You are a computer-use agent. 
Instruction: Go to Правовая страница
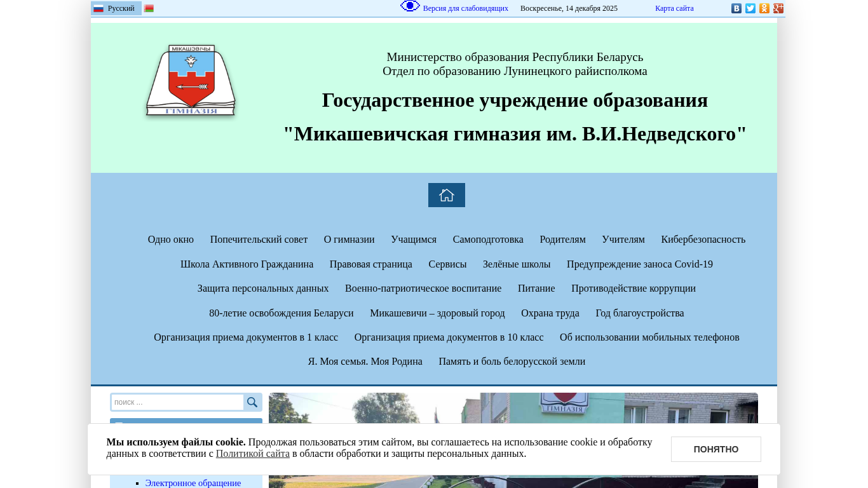pos(371,264)
